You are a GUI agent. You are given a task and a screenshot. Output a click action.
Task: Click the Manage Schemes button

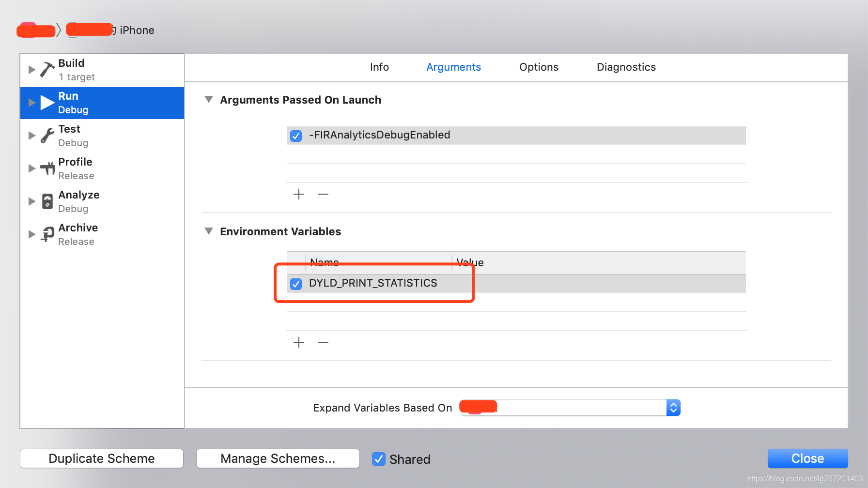pos(278,458)
